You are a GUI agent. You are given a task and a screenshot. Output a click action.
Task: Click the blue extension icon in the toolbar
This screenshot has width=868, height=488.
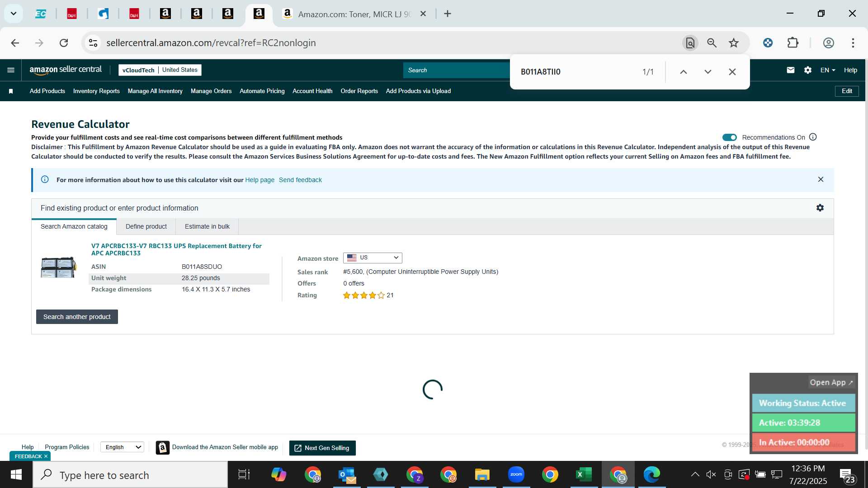pos(768,43)
